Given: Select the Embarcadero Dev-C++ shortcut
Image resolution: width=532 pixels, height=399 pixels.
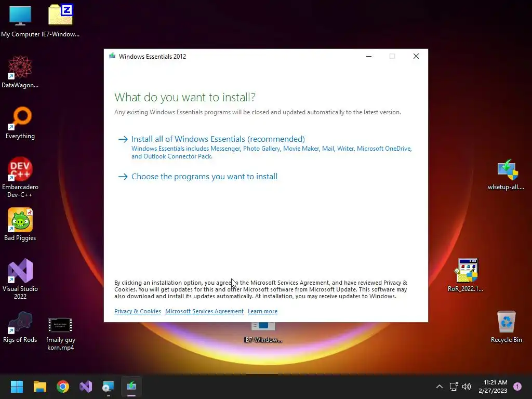Looking at the screenshot, I should (x=20, y=177).
